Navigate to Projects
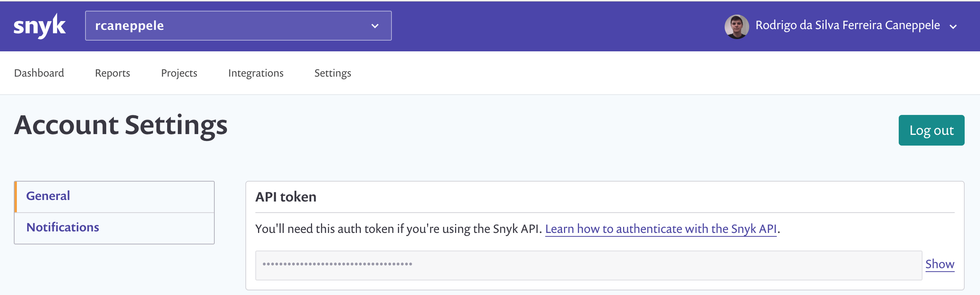Screen dimensions: 980x295 pyautogui.click(x=179, y=73)
